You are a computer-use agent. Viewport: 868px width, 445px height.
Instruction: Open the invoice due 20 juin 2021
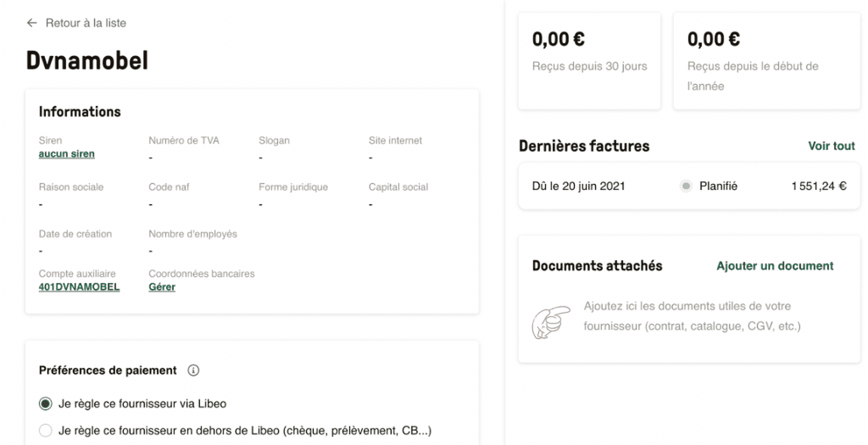[x=578, y=186]
